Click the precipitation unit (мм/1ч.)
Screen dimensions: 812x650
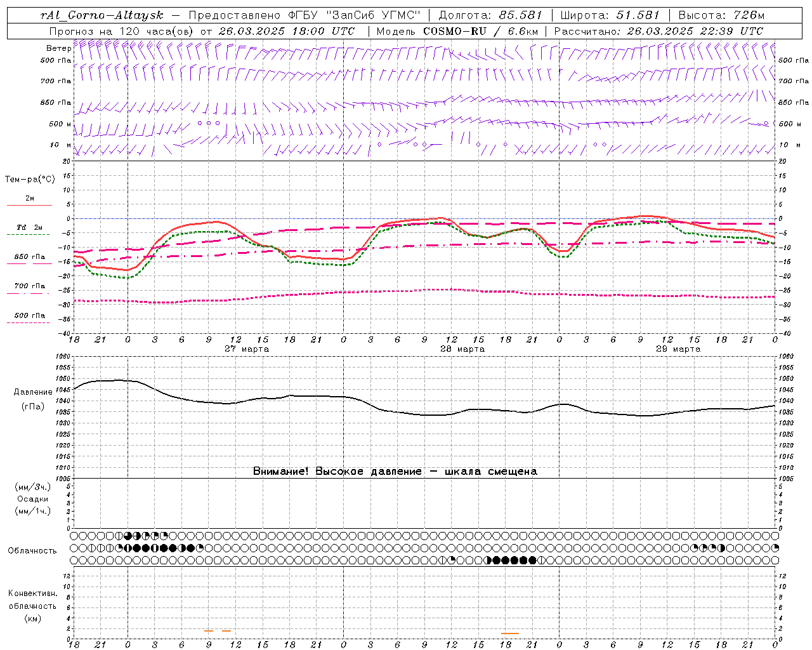[33, 511]
